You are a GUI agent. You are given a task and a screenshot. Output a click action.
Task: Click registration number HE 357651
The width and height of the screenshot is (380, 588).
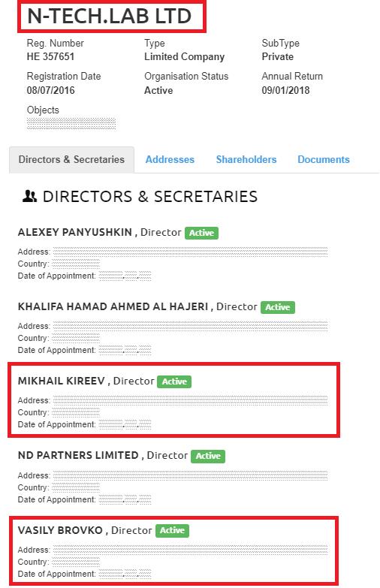point(50,56)
